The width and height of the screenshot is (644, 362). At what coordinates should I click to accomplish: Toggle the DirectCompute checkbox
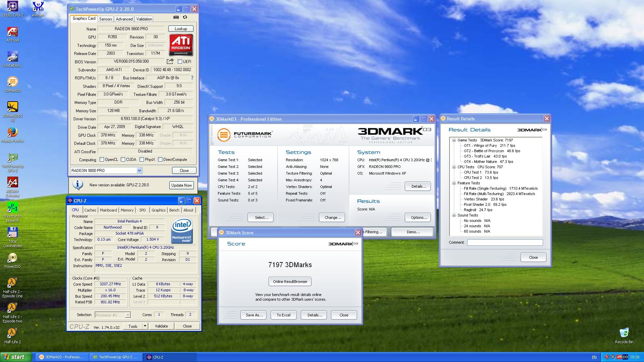pyautogui.click(x=160, y=160)
